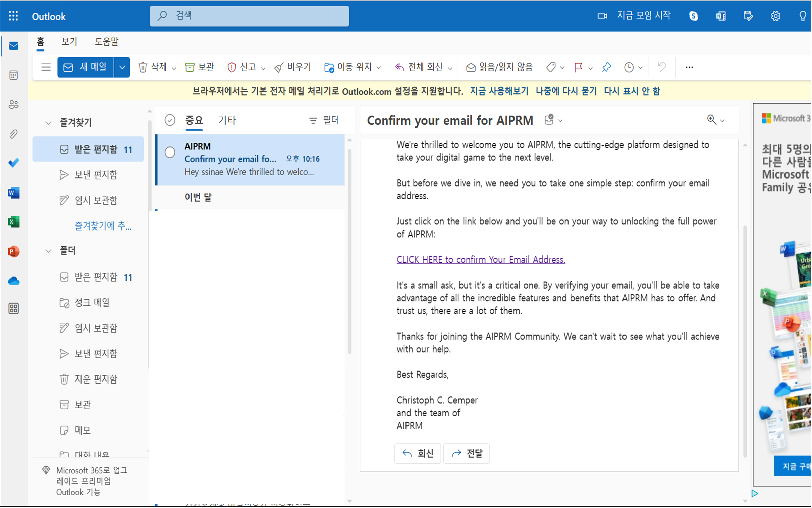Toggle the hamburger navigation pane icon
Viewport: 812px width, 508px height.
(x=46, y=67)
